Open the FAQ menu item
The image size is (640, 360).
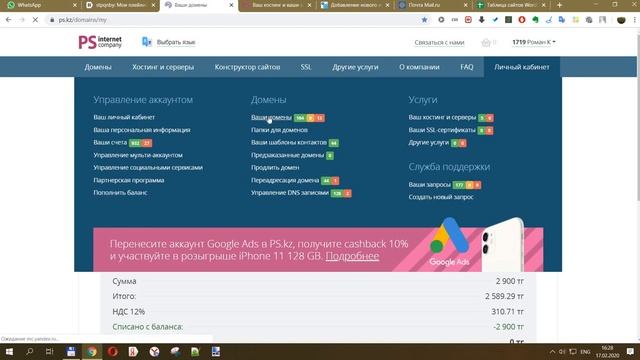[467, 67]
